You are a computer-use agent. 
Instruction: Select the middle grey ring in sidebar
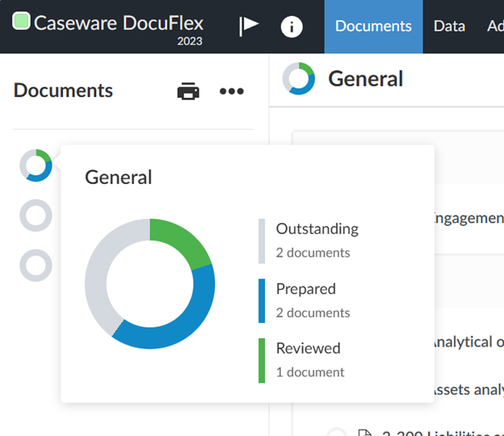(36, 216)
